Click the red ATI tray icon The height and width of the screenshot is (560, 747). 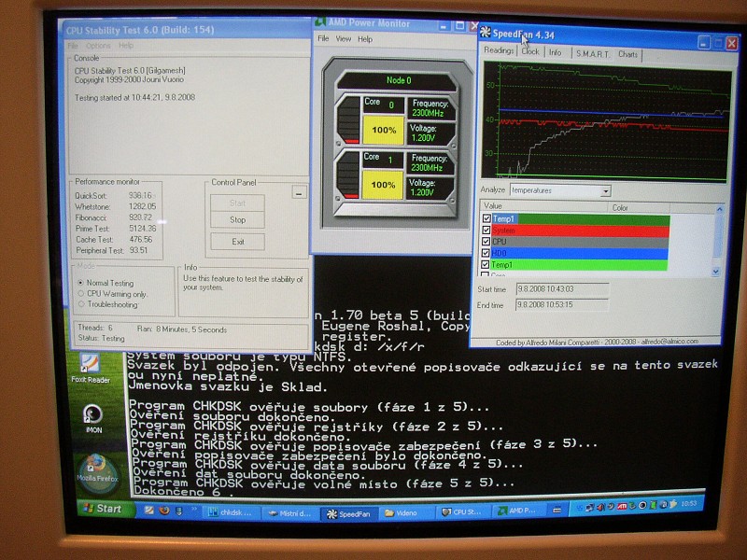(622, 507)
